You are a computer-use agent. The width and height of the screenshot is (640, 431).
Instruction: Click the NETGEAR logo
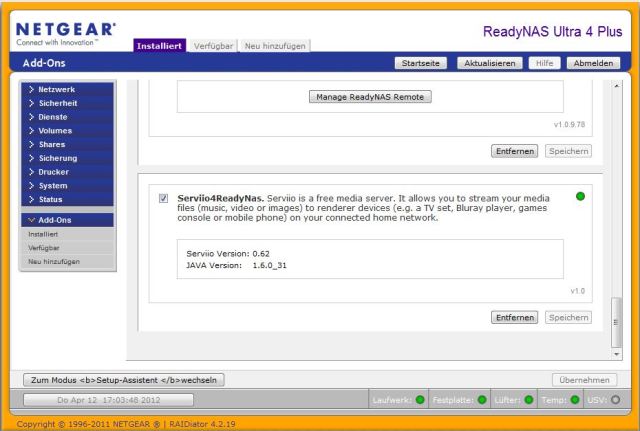66,34
